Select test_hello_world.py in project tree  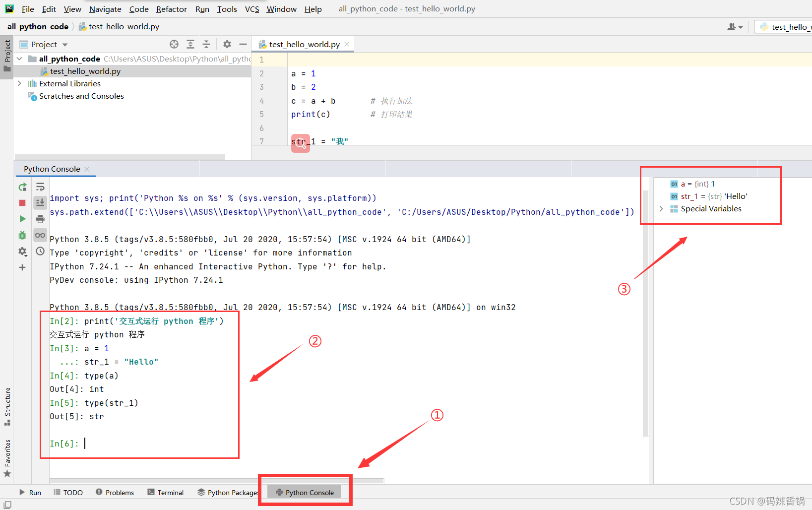85,71
